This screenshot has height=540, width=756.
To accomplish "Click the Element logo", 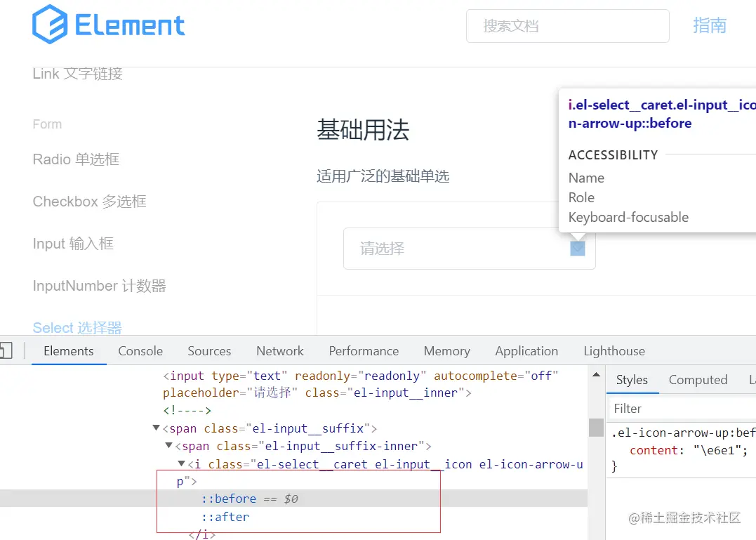I will [109, 24].
